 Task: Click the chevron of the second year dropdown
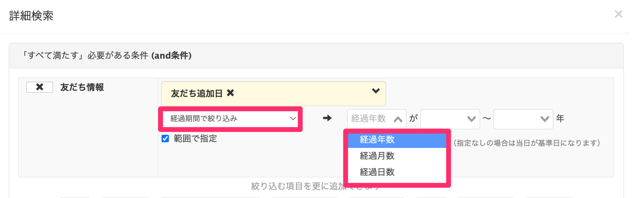pos(544,119)
